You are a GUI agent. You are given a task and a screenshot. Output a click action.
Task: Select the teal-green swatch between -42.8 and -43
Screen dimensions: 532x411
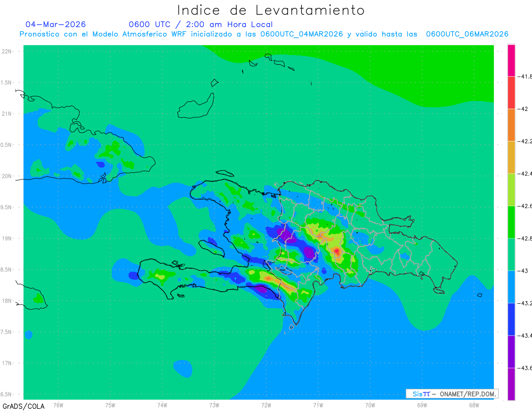pyautogui.click(x=511, y=254)
